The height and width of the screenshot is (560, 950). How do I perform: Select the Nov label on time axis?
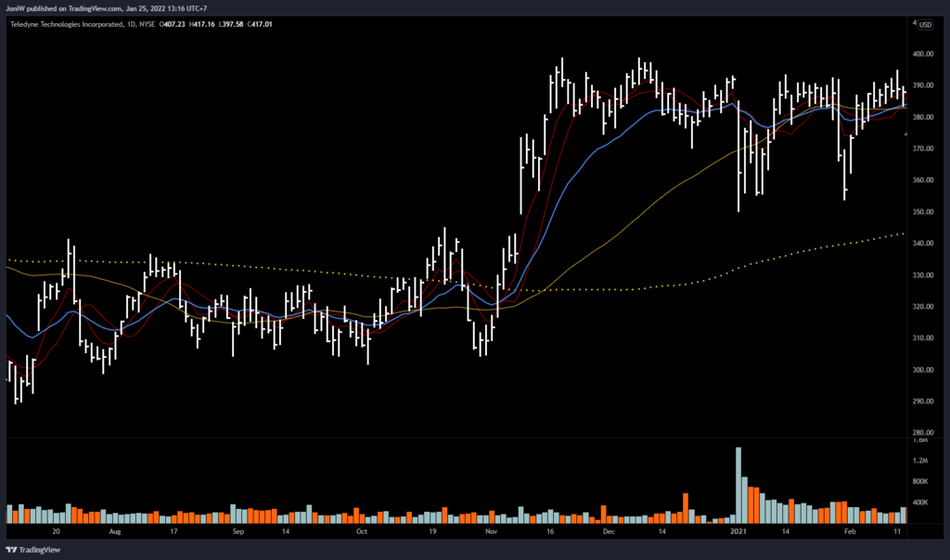click(x=492, y=533)
